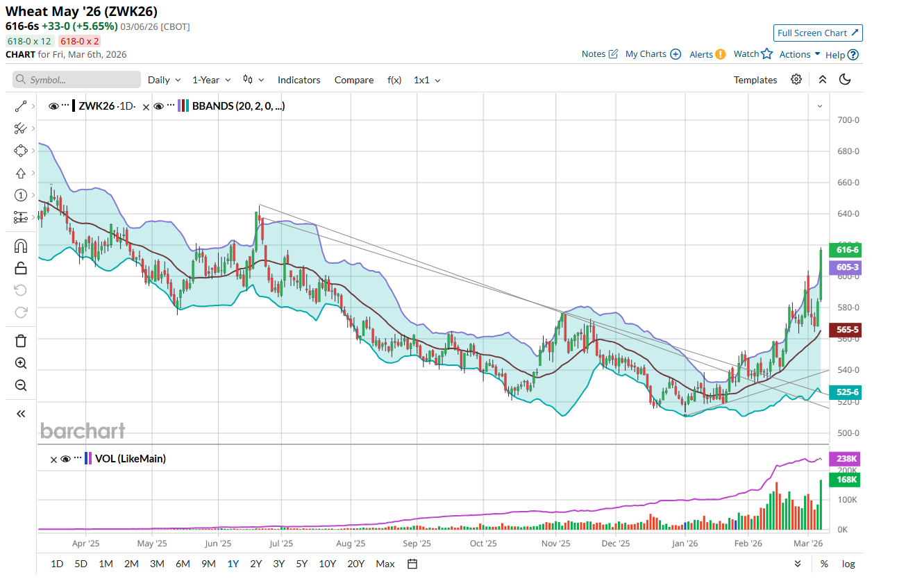Click the Symbol search field

coord(76,80)
